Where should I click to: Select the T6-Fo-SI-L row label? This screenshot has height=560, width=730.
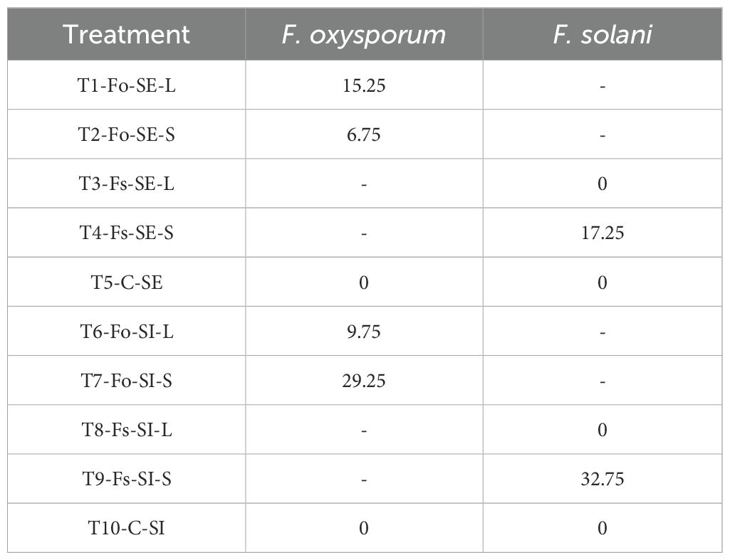(x=126, y=332)
